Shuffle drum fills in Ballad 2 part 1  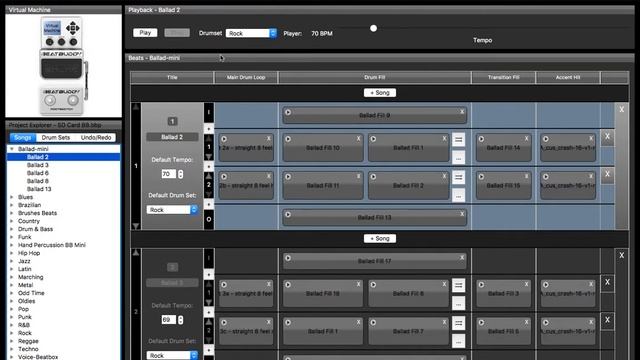click(458, 140)
